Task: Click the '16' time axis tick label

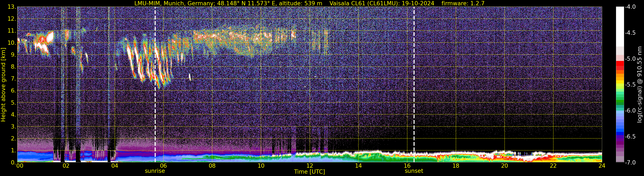Action: click(x=407, y=166)
